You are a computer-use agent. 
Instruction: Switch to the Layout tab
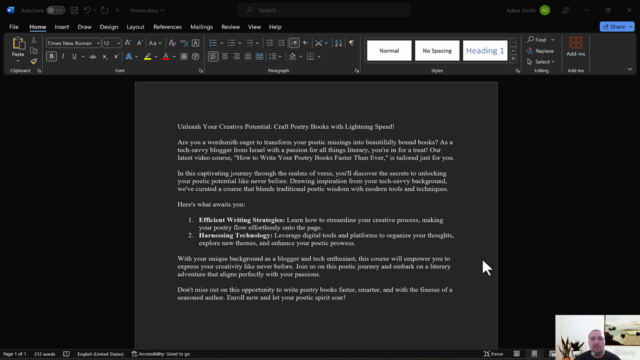(x=135, y=27)
